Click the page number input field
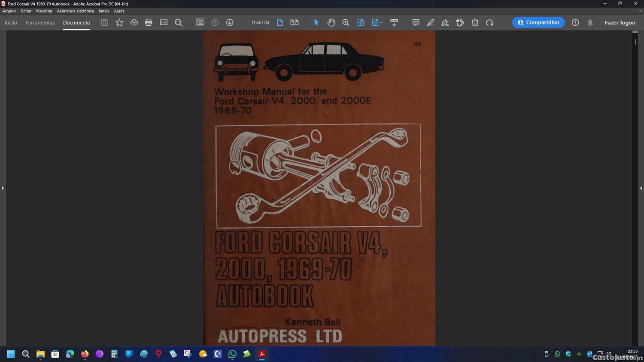This screenshot has height=362, width=644. coord(245,23)
